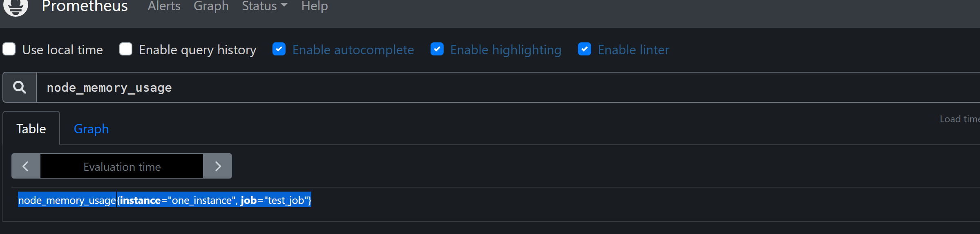Click the Prometheus logo icon
980x234 pixels.
(16, 7)
